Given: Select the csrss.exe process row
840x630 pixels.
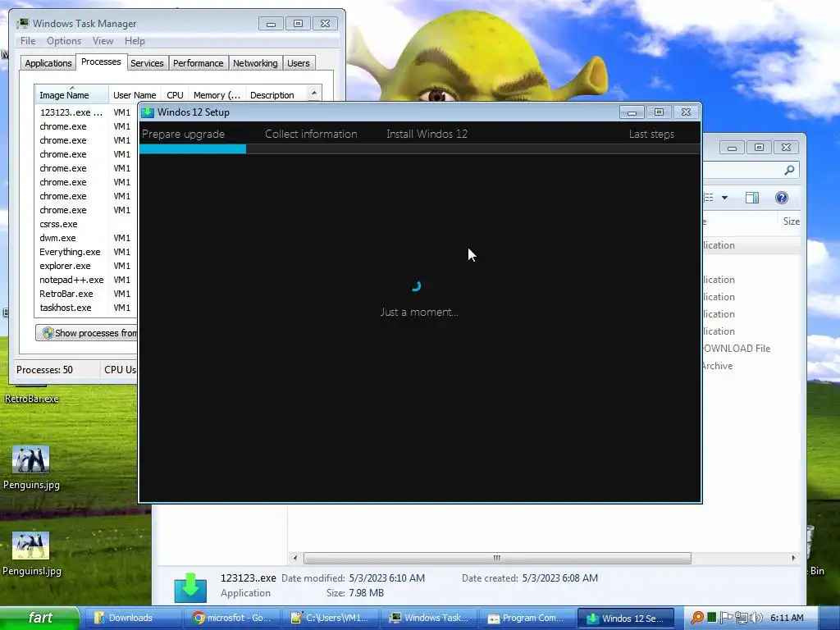Looking at the screenshot, I should click(85, 224).
